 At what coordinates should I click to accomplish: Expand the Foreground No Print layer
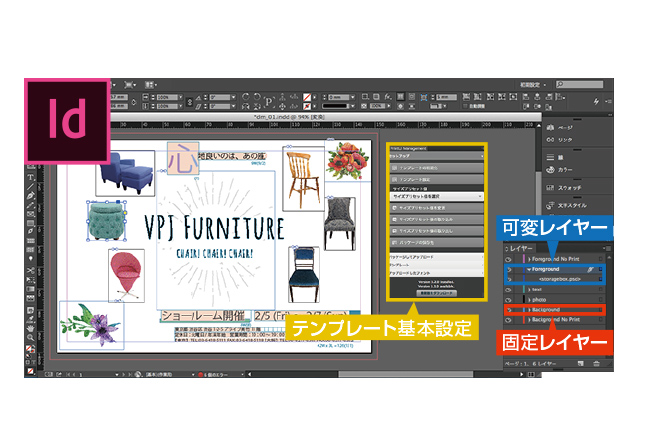coord(529,259)
